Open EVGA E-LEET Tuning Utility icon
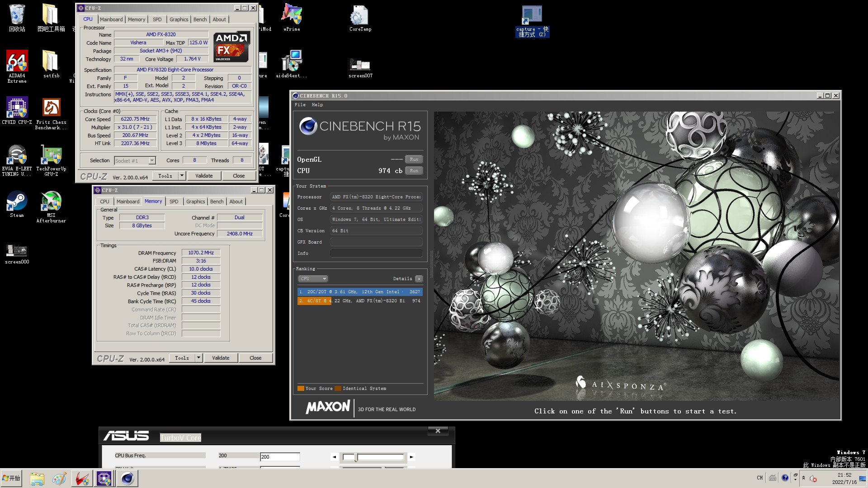Image resolution: width=868 pixels, height=488 pixels. coord(17,160)
